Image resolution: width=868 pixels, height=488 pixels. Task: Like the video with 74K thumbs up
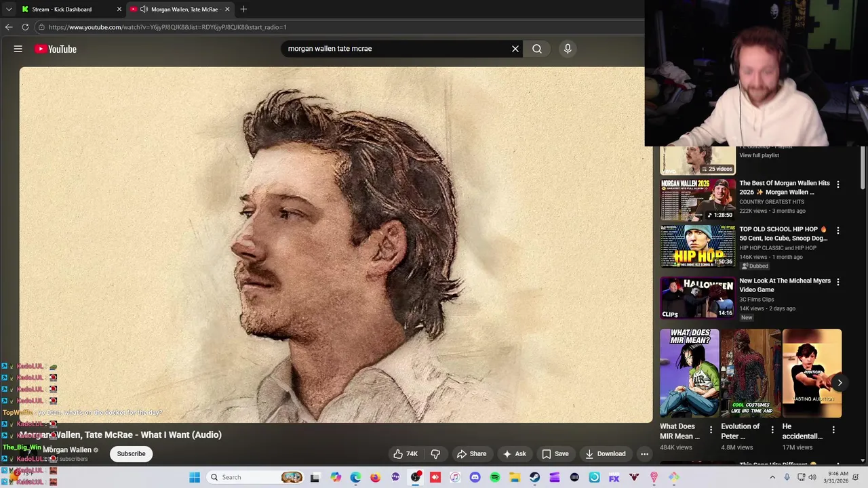tap(406, 454)
